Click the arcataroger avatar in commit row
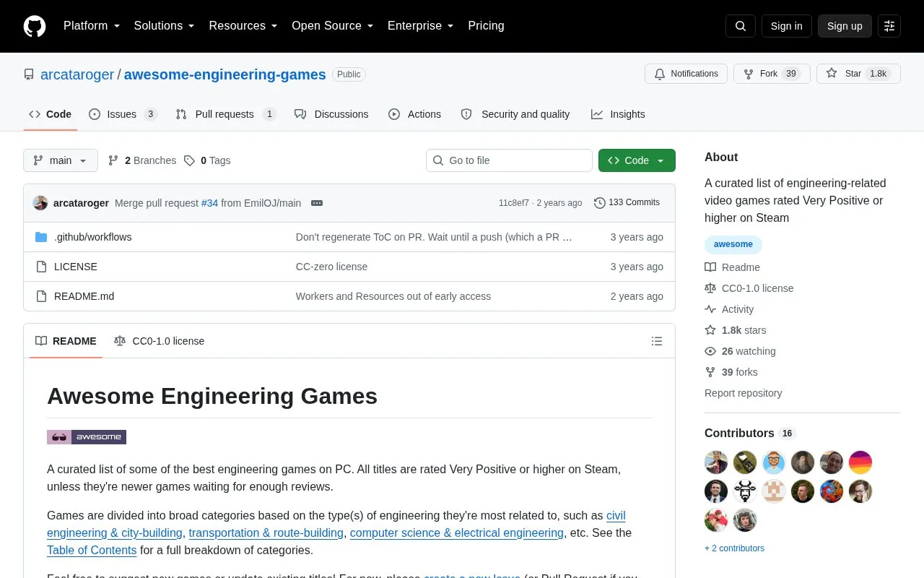 coord(40,203)
